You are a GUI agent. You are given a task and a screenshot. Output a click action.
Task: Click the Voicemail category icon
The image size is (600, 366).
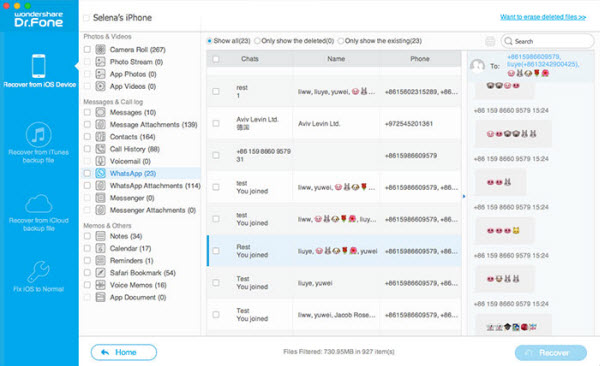(x=100, y=161)
